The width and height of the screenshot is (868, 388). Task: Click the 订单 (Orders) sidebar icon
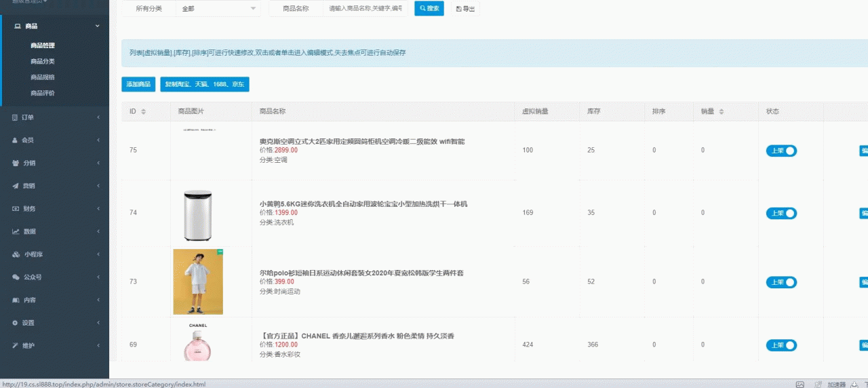[15, 117]
